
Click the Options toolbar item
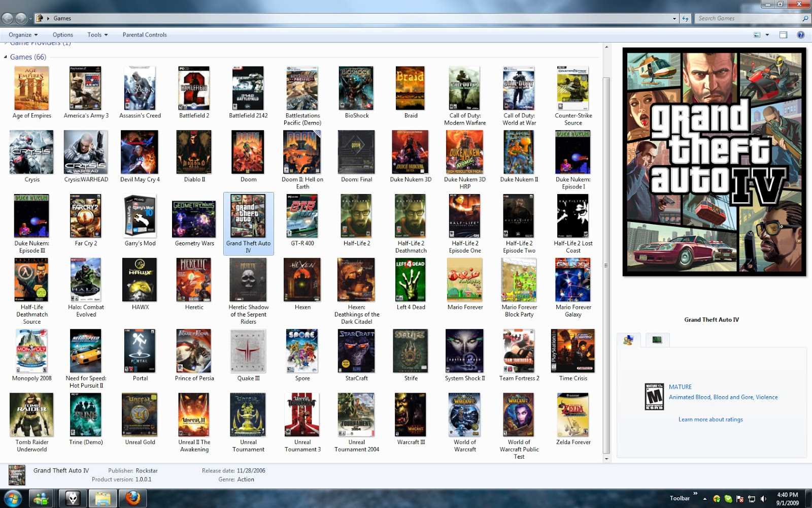pyautogui.click(x=63, y=35)
